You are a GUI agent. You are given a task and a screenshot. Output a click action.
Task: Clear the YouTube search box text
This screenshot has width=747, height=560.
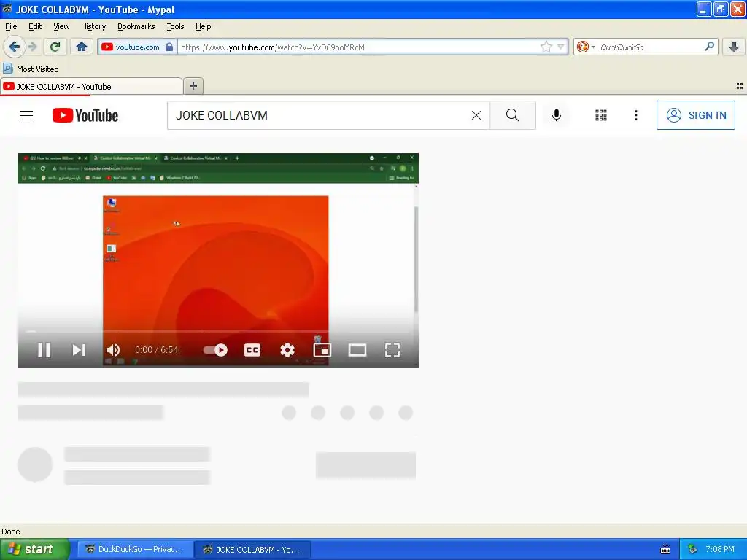(x=476, y=115)
